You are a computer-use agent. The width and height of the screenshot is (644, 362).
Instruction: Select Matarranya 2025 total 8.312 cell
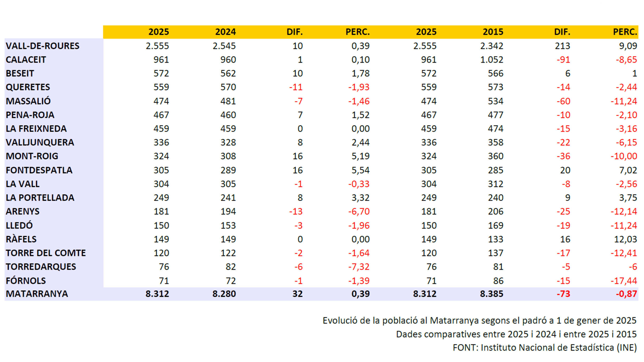(157, 294)
